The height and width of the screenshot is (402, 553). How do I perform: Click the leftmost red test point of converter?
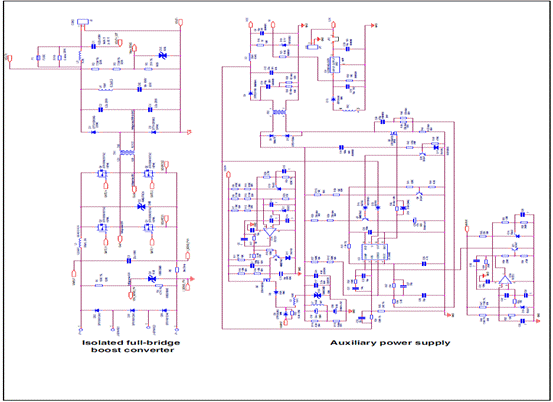[x=10, y=58]
